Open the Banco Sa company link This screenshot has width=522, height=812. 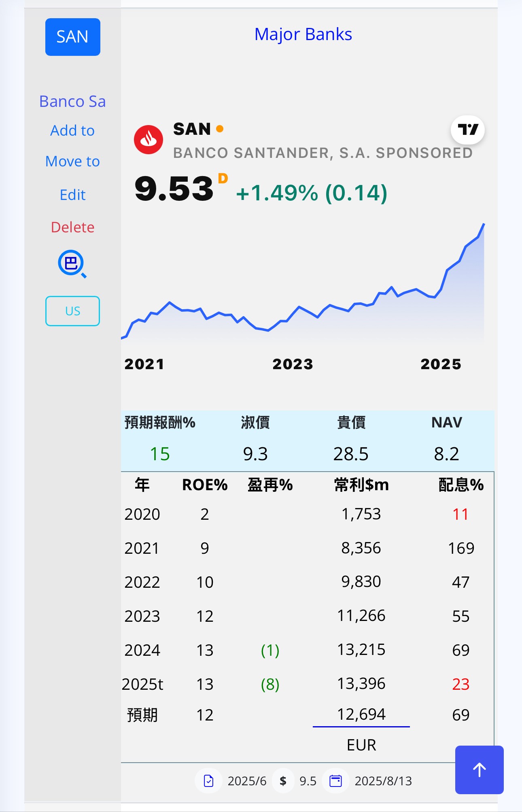[x=72, y=101]
